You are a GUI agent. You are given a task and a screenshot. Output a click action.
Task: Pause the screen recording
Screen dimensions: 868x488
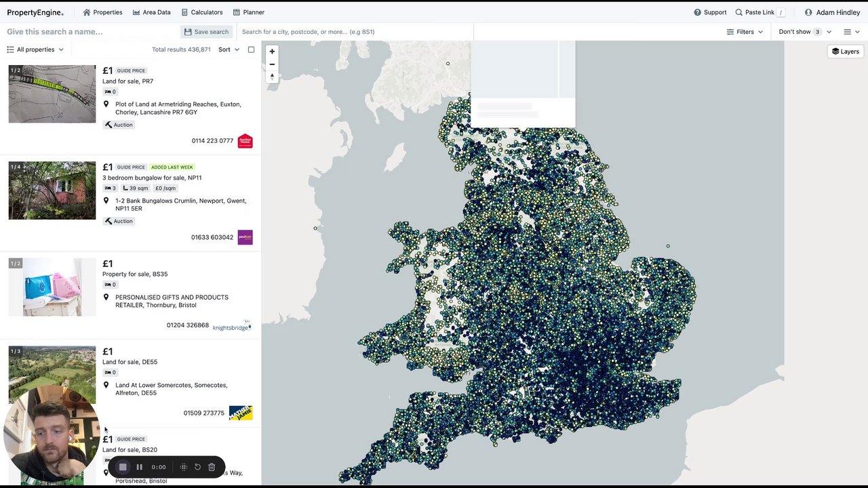(139, 467)
